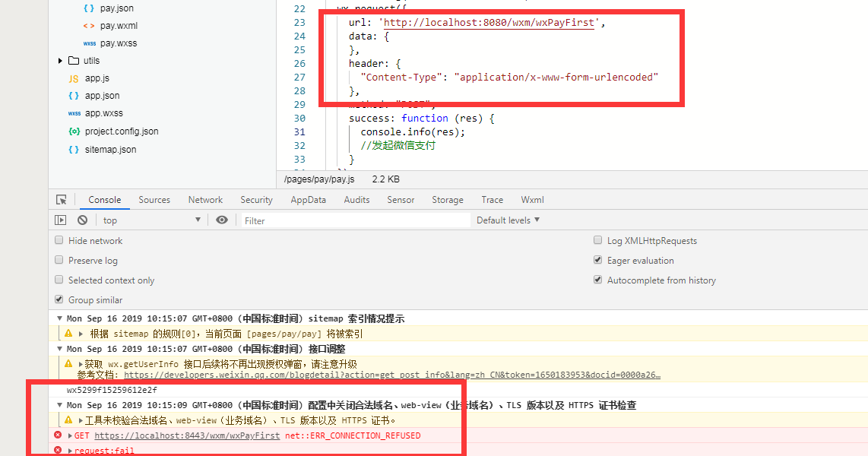Collapse the 10:15:07 sitemap log group
This screenshot has width=868, height=456.
tap(59, 318)
